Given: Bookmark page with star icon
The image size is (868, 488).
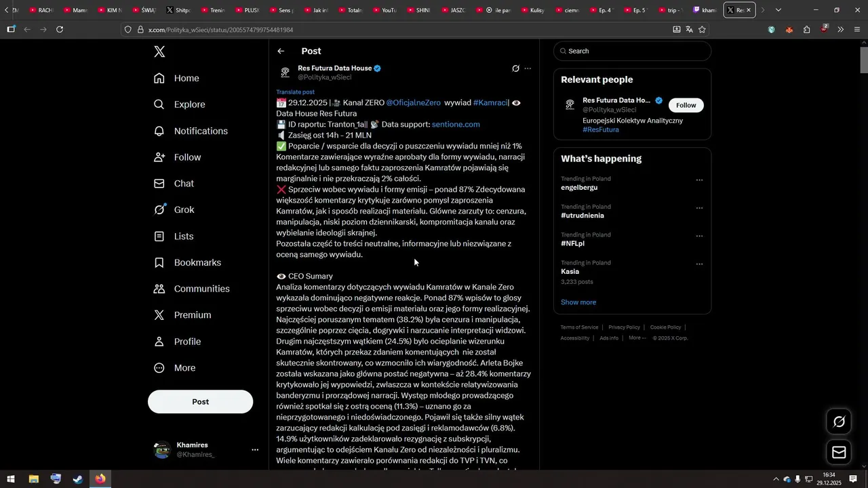Looking at the screenshot, I should click(x=702, y=30).
